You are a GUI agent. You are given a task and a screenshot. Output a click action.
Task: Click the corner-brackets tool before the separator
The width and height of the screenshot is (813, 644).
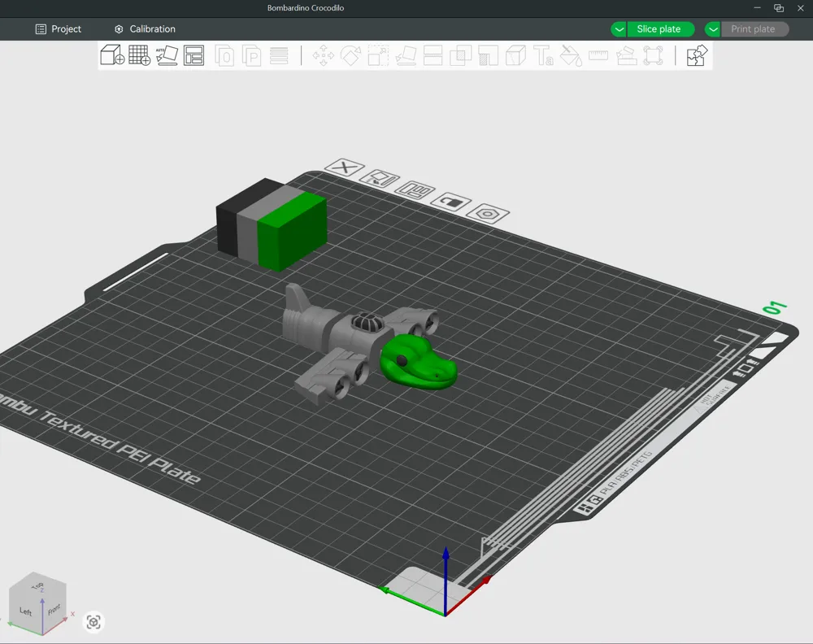654,55
